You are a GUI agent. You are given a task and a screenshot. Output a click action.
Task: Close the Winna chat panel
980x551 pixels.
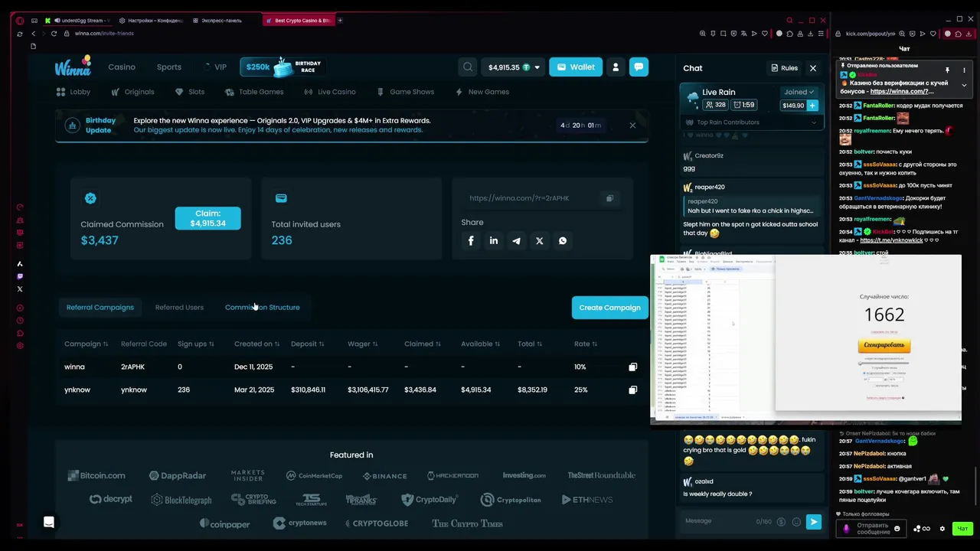[x=813, y=68]
